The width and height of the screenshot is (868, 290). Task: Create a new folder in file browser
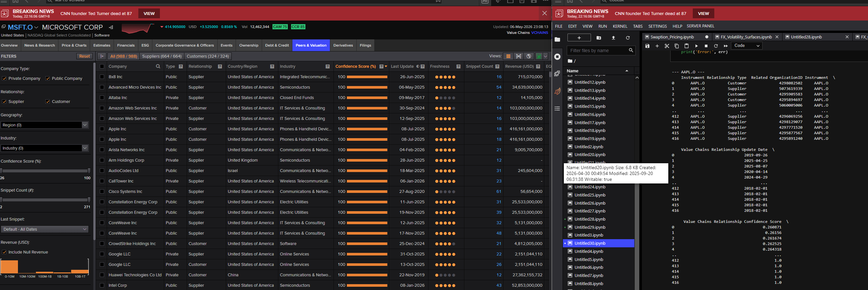coord(599,38)
